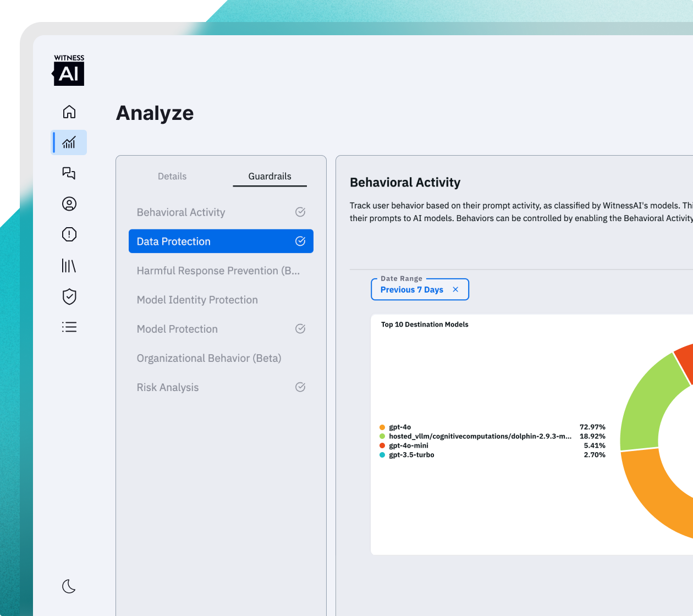This screenshot has width=693, height=616.
Task: Click the gpt-3.5-turbo teal legend dot
Action: (x=382, y=455)
